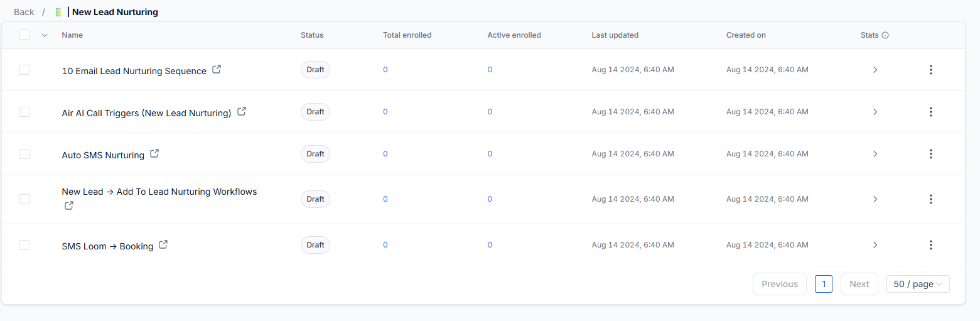
Task: Select the Air AI Call Triggers checkbox
Action: 24,112
